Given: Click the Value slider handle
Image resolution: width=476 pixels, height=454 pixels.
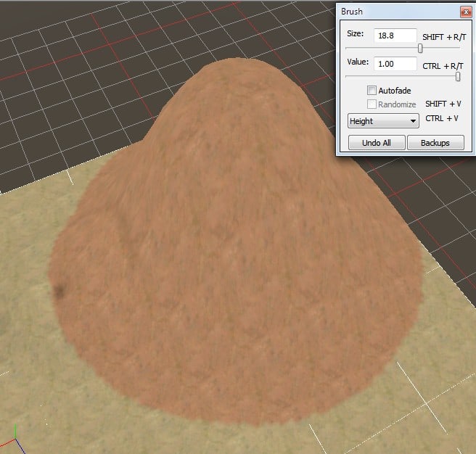Looking at the screenshot, I should (x=458, y=77).
